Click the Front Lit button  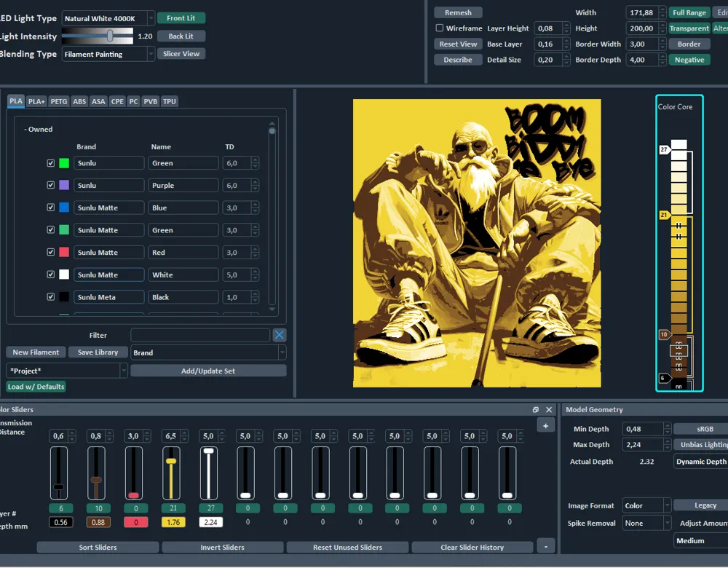point(181,18)
